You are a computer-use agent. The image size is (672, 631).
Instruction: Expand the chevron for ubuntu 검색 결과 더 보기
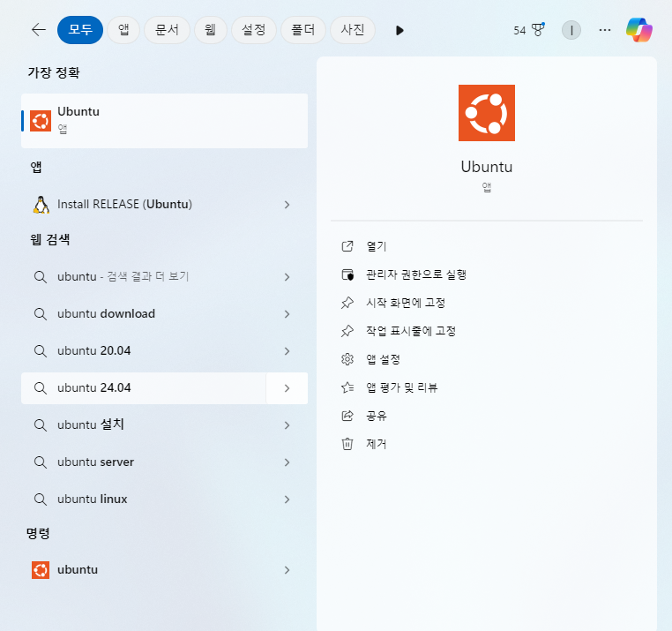pyautogui.click(x=287, y=277)
